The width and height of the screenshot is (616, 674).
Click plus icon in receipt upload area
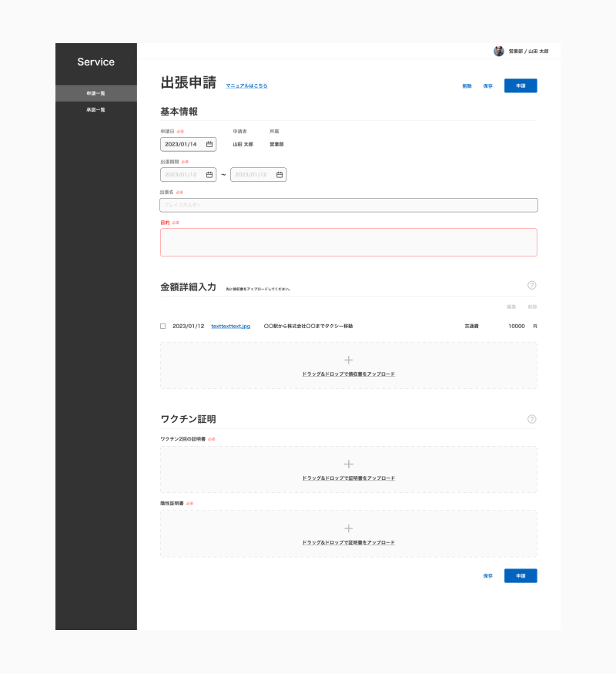348,360
